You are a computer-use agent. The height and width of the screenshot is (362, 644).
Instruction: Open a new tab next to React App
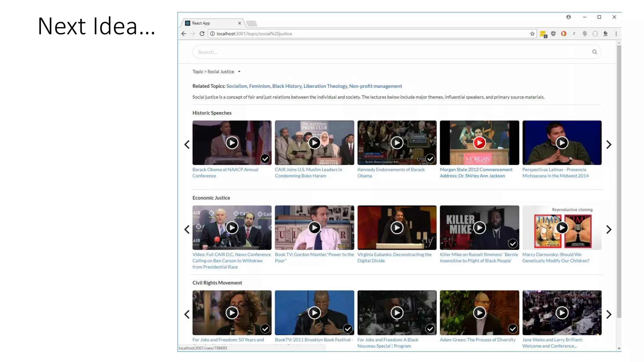point(252,23)
